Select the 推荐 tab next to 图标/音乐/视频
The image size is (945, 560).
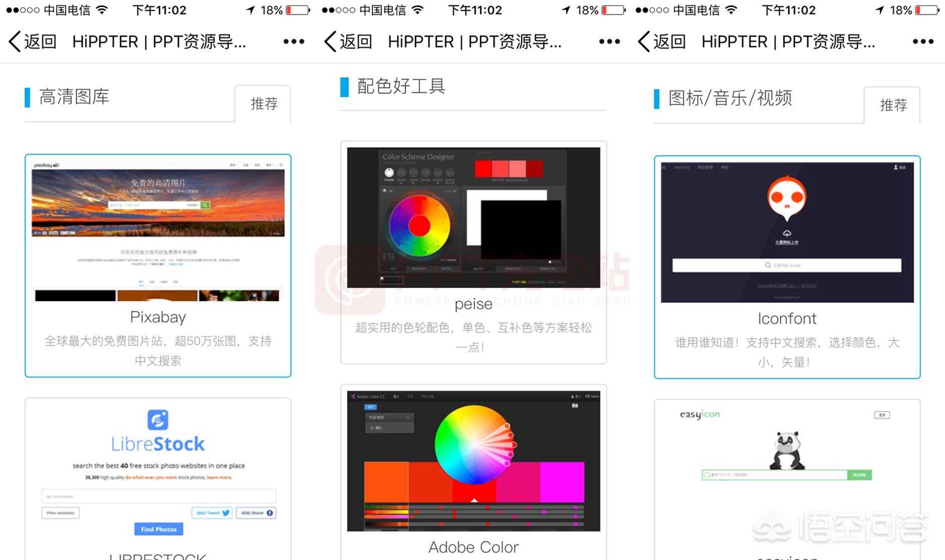[893, 105]
